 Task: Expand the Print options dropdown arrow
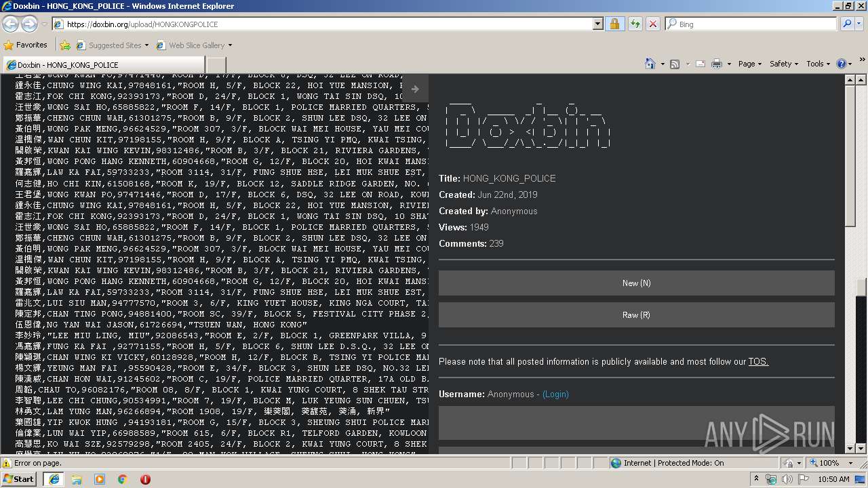tap(729, 64)
